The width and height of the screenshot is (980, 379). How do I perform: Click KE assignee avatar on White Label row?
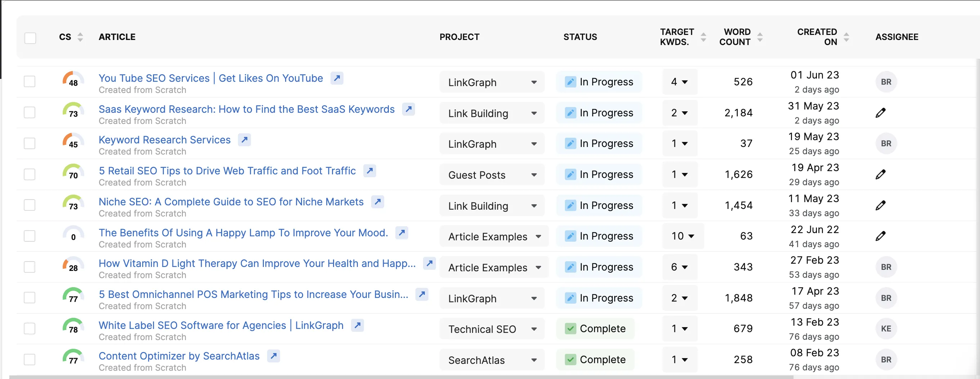coord(886,329)
